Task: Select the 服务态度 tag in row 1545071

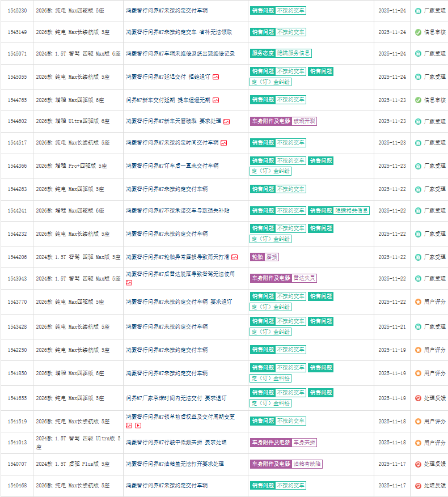Action: point(261,53)
